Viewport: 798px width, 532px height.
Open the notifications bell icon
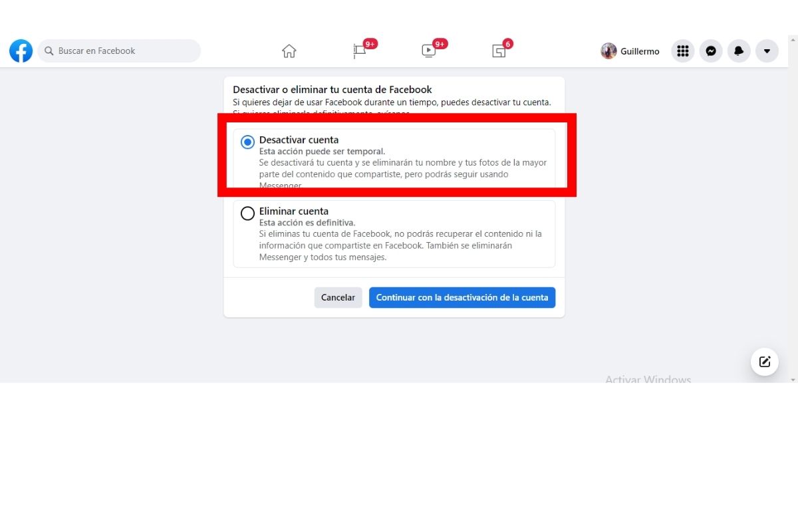(x=739, y=51)
